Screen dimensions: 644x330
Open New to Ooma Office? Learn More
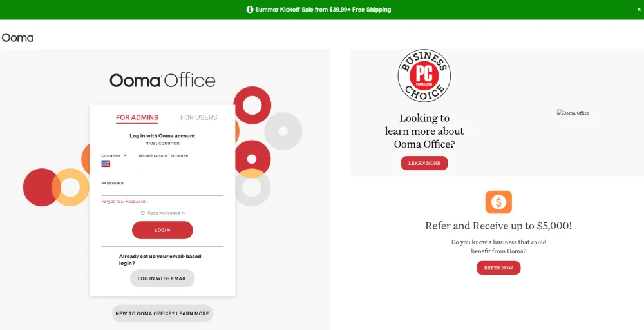click(162, 313)
